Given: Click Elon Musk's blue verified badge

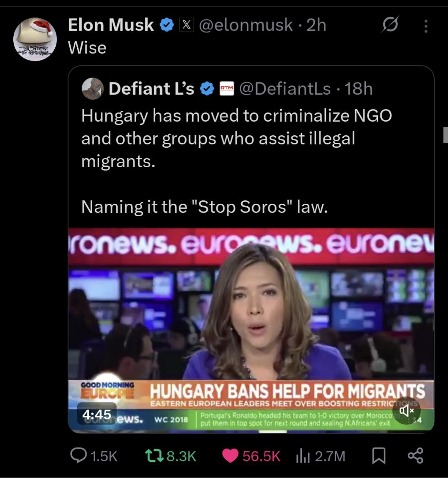Looking at the screenshot, I should 167,25.
